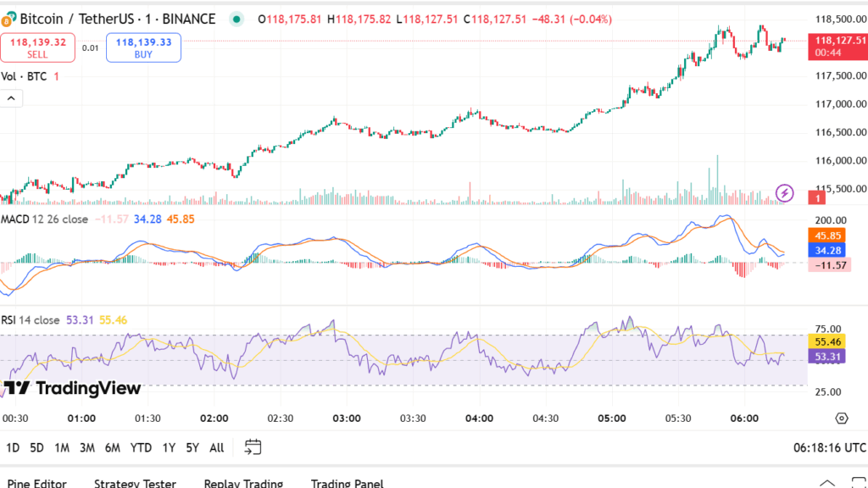Click the 05:00 time axis label
Image resolution: width=868 pixels, height=488 pixels.
click(x=612, y=419)
